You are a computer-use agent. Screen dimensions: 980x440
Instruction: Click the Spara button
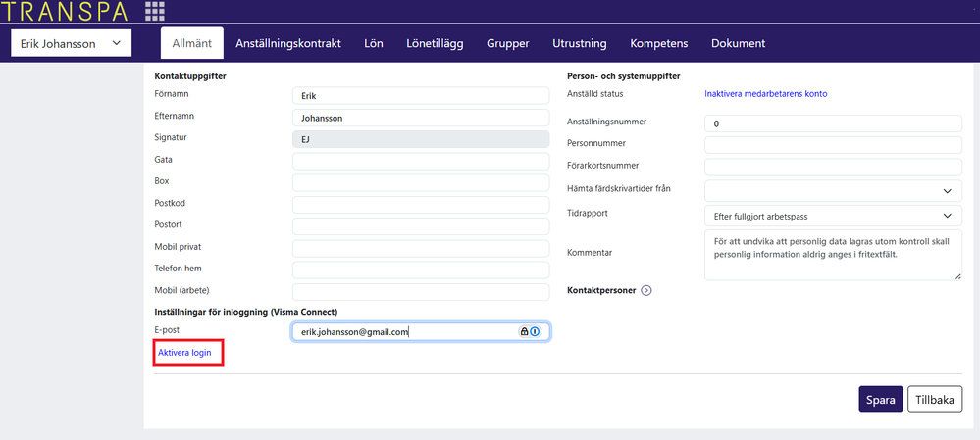click(881, 400)
